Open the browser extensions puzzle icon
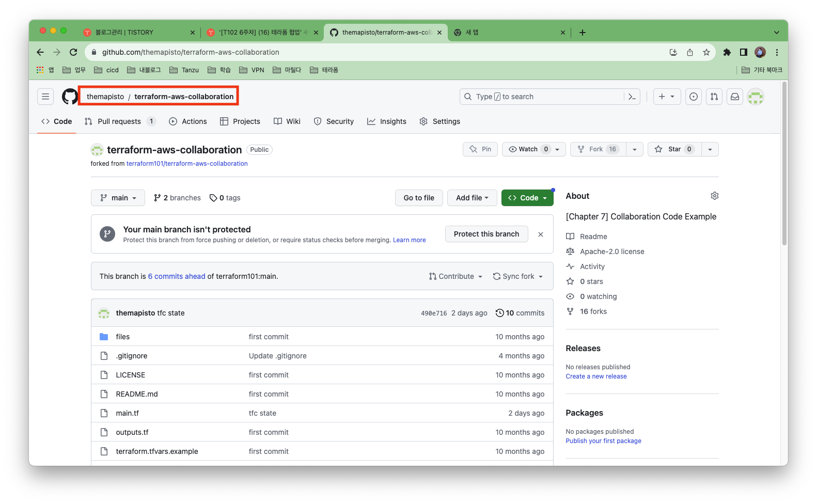 [x=727, y=52]
